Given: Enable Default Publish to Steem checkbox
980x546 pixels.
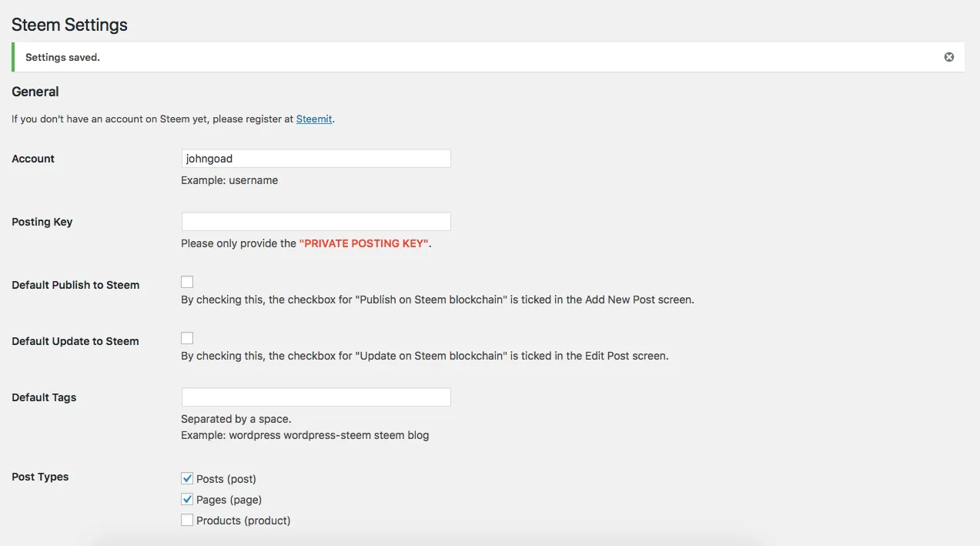Looking at the screenshot, I should pyautogui.click(x=187, y=282).
